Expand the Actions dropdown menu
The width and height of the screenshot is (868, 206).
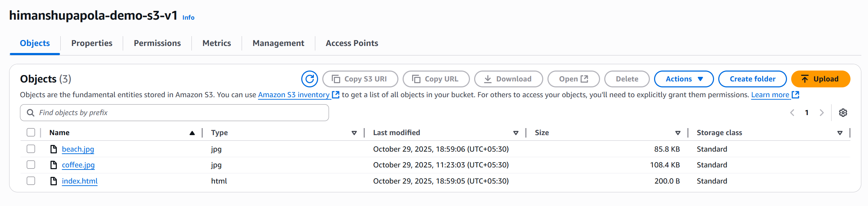pos(684,79)
